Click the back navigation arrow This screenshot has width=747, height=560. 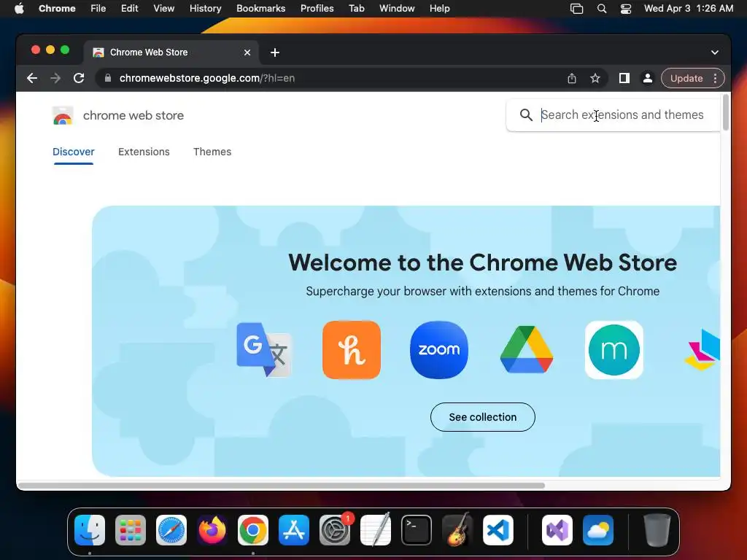click(32, 78)
